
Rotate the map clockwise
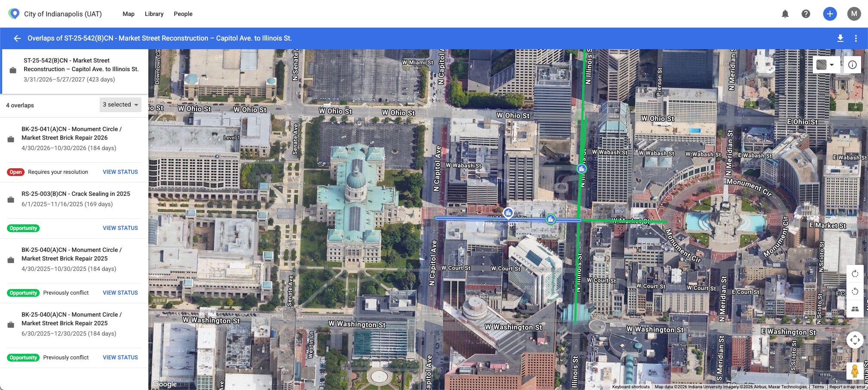tap(855, 274)
